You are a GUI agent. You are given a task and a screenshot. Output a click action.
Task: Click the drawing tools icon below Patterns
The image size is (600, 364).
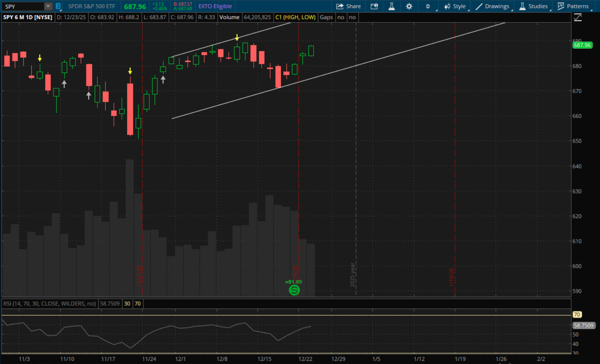pyautogui.click(x=578, y=18)
